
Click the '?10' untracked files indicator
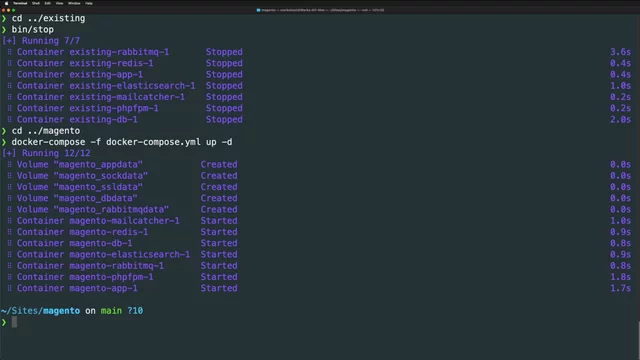135,311
